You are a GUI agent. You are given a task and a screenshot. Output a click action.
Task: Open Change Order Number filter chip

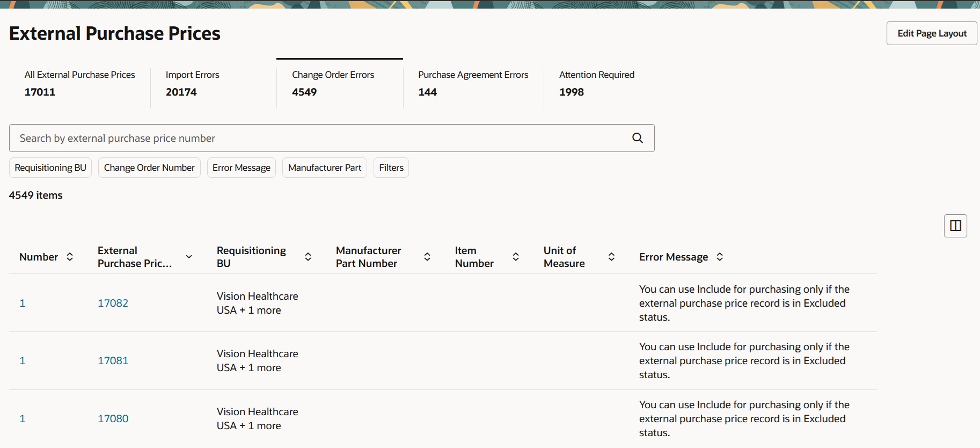coord(149,168)
